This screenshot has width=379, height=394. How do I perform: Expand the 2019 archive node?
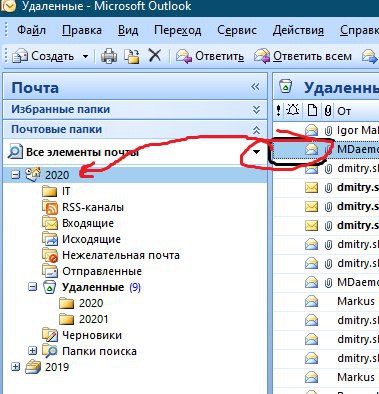coord(16,367)
